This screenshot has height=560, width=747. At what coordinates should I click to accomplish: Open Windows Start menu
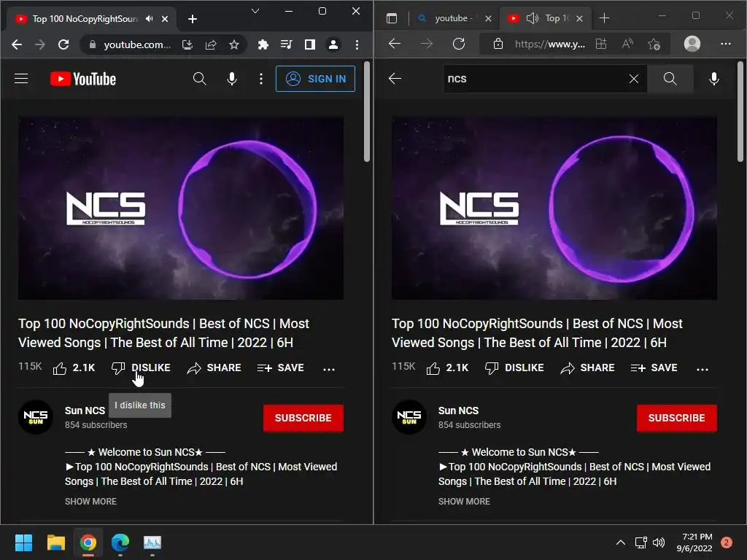23,542
